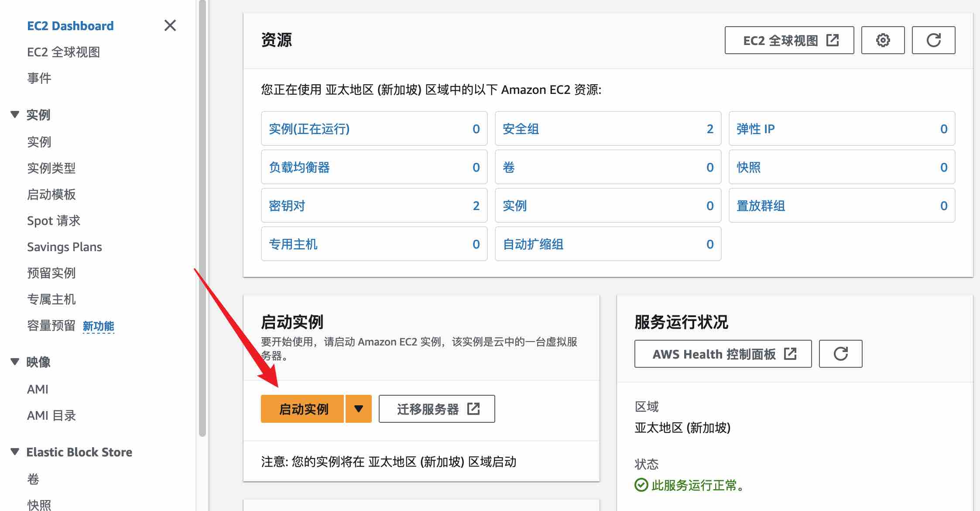The height and width of the screenshot is (511, 980).
Task: Click the 此服务运行正常 status text
Action: pos(698,485)
